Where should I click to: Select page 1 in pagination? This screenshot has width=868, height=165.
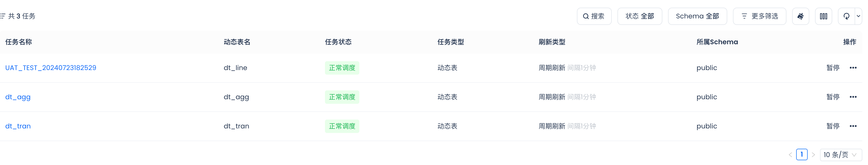[x=802, y=154]
